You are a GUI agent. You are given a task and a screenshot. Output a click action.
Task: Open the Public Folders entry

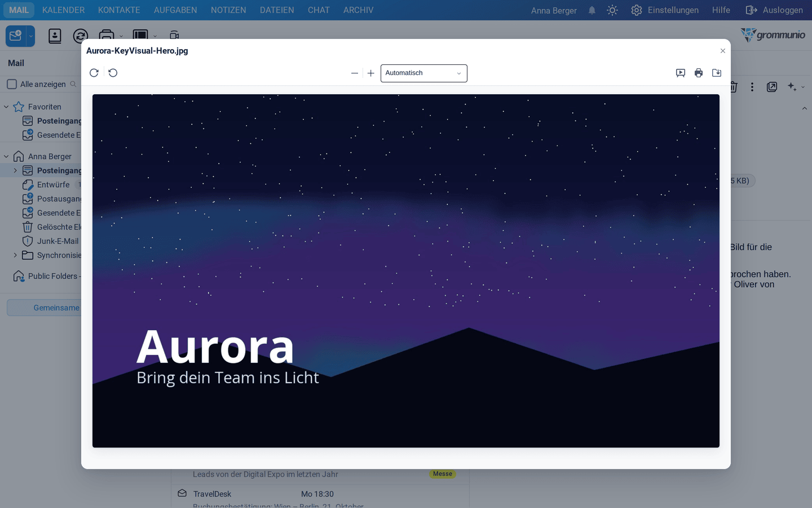pyautogui.click(x=54, y=276)
